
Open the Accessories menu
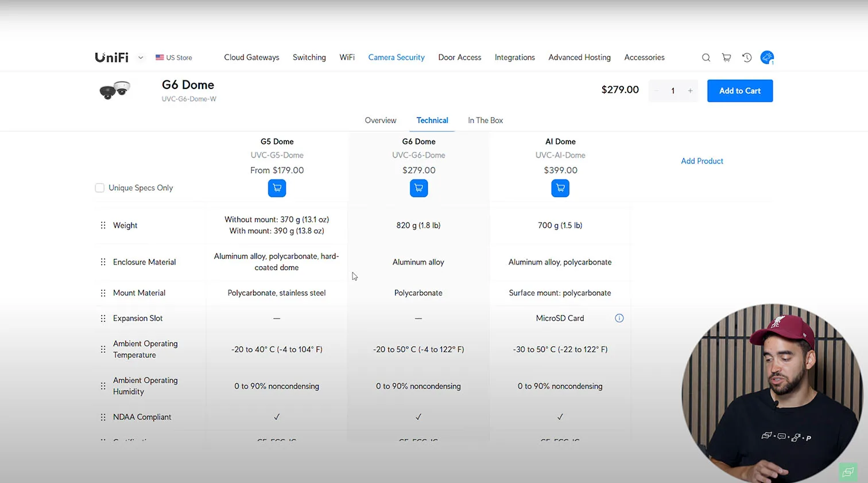[644, 57]
